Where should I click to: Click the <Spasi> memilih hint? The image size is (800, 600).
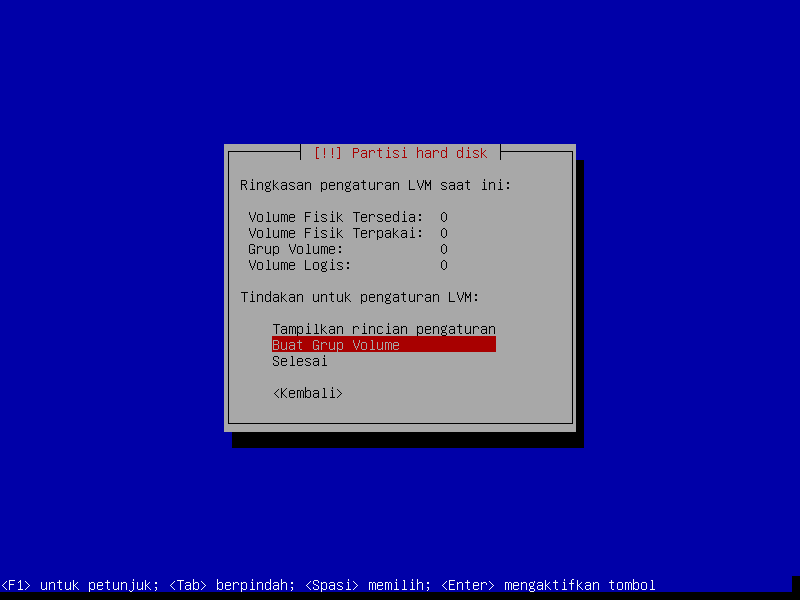tap(367, 585)
